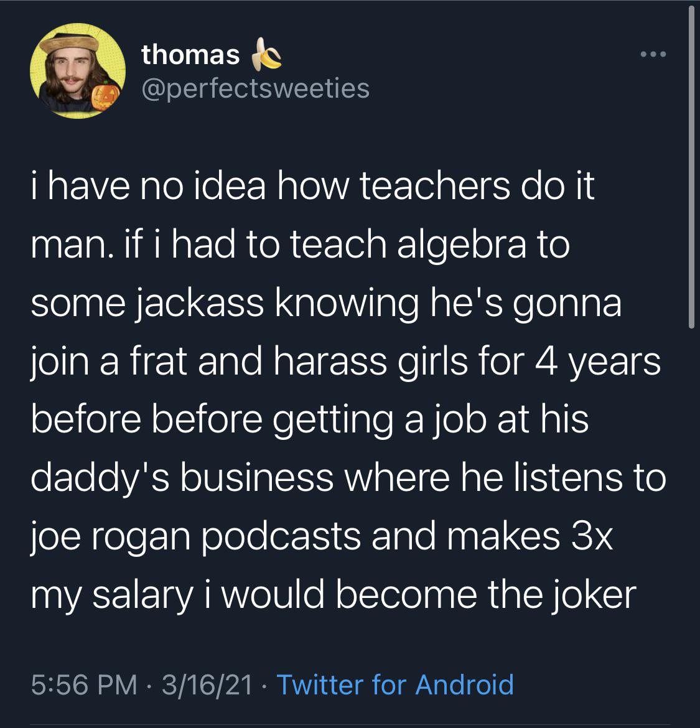Click the words "joe rogan" in the tweet
The image size is (700, 728).
click(x=110, y=537)
